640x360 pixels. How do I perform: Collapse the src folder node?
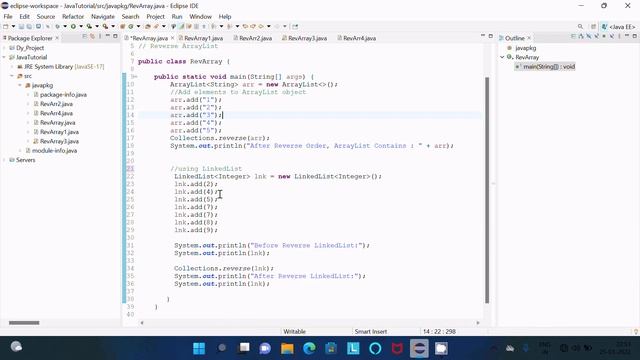point(12,76)
